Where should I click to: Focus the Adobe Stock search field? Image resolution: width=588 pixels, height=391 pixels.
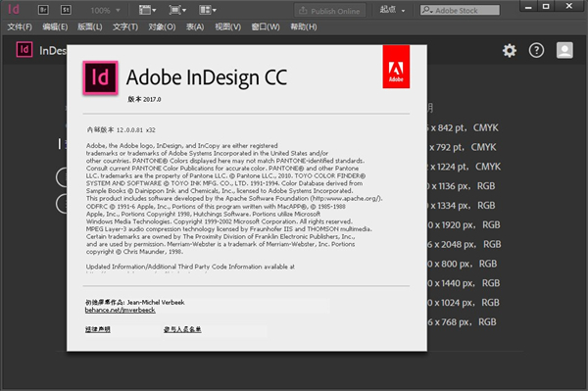coord(460,10)
